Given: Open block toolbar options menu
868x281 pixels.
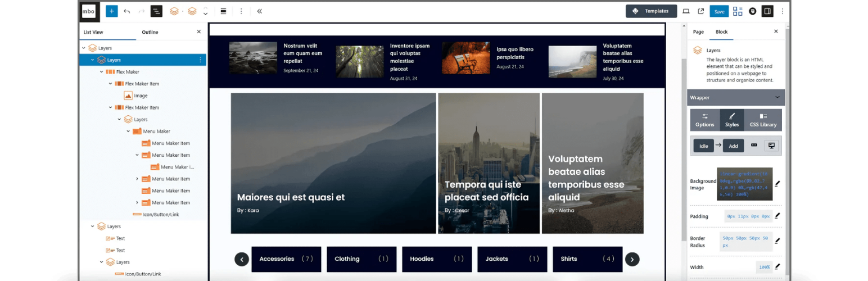Looking at the screenshot, I should [241, 11].
